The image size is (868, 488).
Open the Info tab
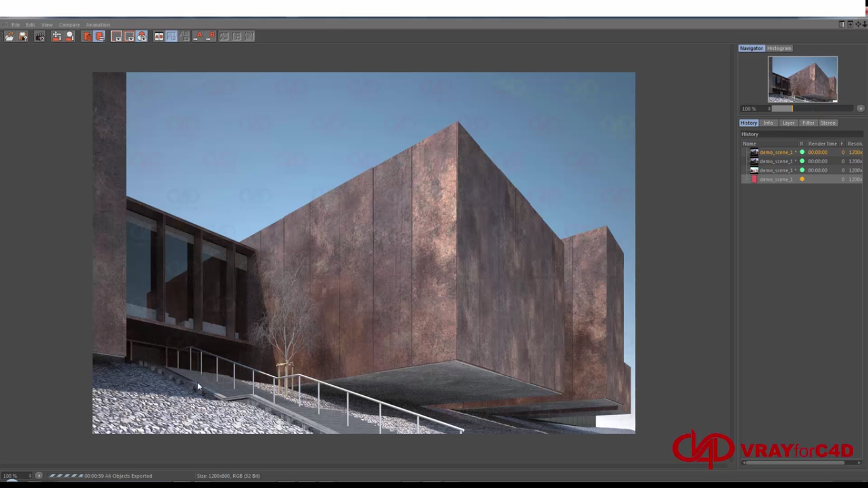coord(768,123)
